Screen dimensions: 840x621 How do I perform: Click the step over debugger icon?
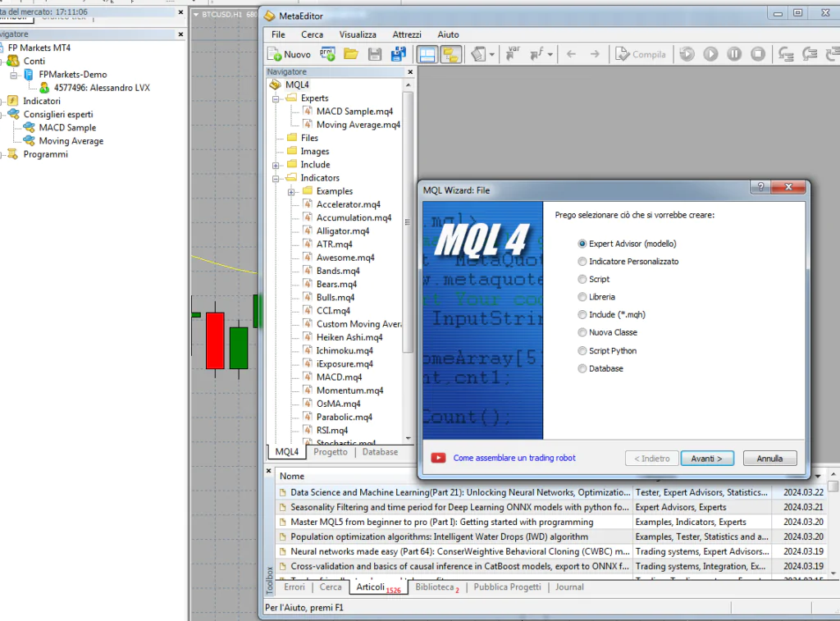pos(810,54)
